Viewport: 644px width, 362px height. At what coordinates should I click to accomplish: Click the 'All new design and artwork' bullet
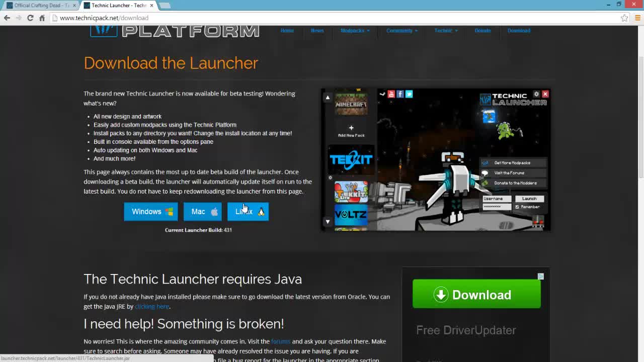(x=127, y=116)
